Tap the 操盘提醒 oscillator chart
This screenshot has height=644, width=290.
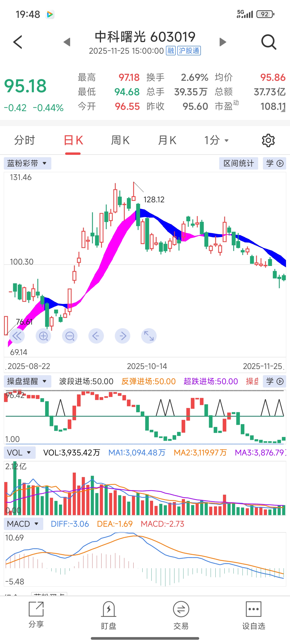tap(145, 417)
